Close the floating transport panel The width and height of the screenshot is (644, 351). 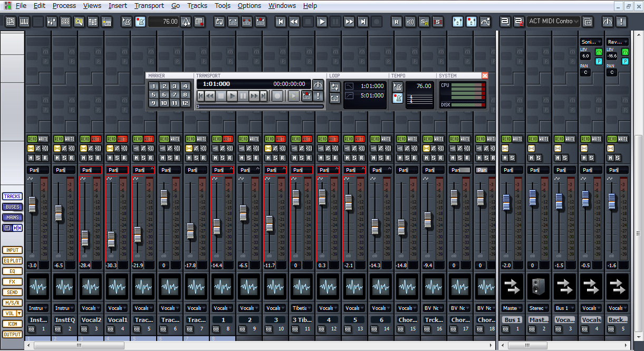(x=485, y=75)
